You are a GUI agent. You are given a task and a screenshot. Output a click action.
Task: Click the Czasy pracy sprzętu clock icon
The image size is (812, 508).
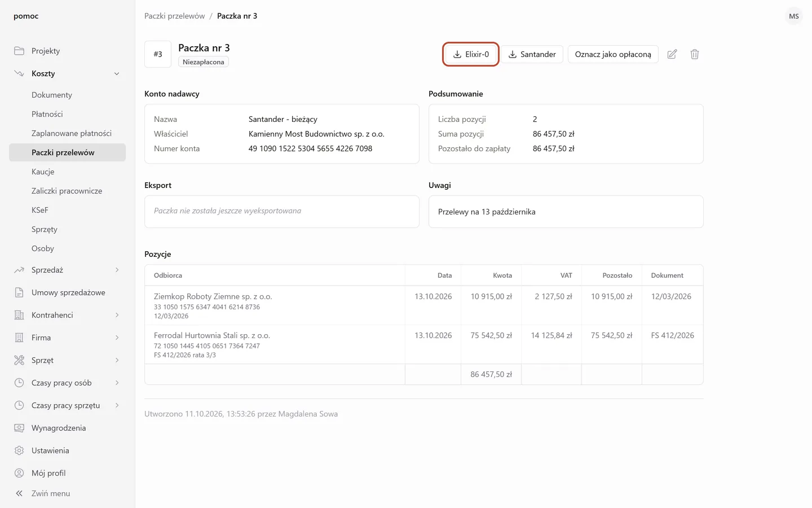coord(19,405)
